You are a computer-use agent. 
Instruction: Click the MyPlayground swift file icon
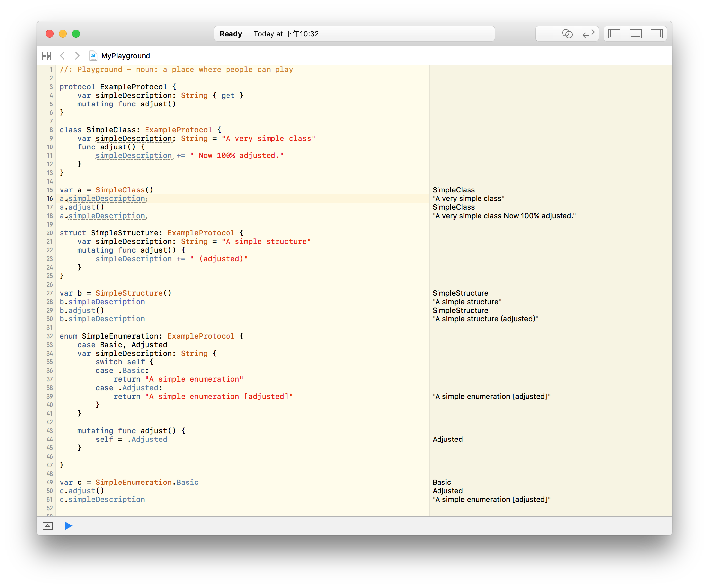click(93, 56)
